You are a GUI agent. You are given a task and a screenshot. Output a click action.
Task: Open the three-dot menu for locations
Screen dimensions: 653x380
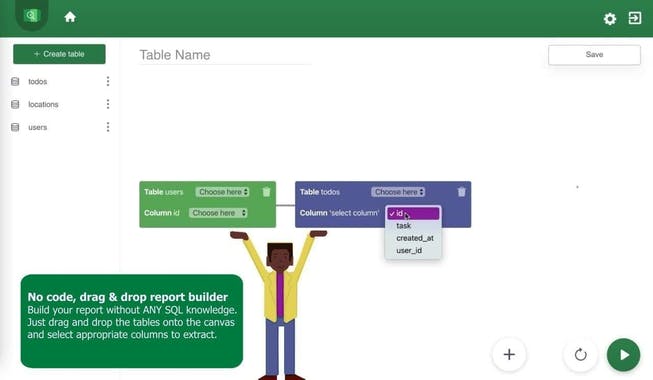coord(108,104)
